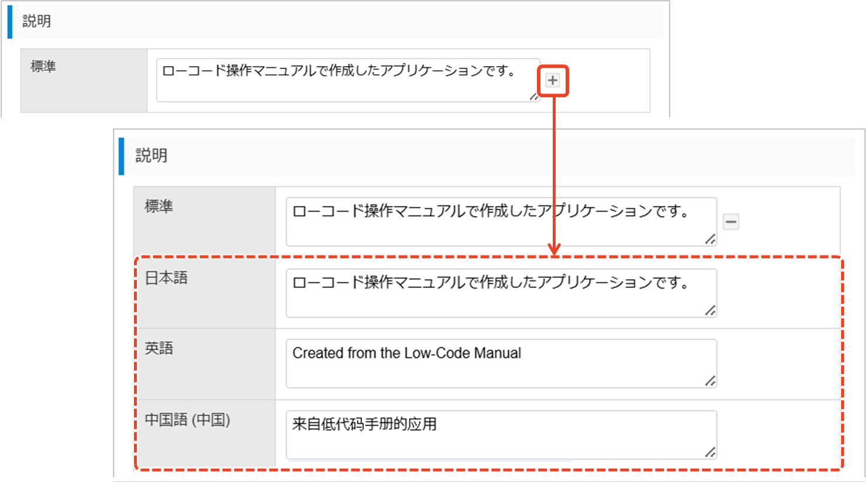Click the Chinese description field '来自低代码手册的应用'

[x=501, y=435]
